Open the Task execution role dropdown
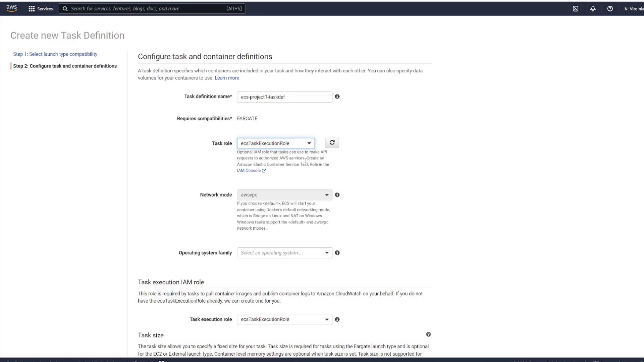This screenshot has width=644, height=362. [x=284, y=319]
